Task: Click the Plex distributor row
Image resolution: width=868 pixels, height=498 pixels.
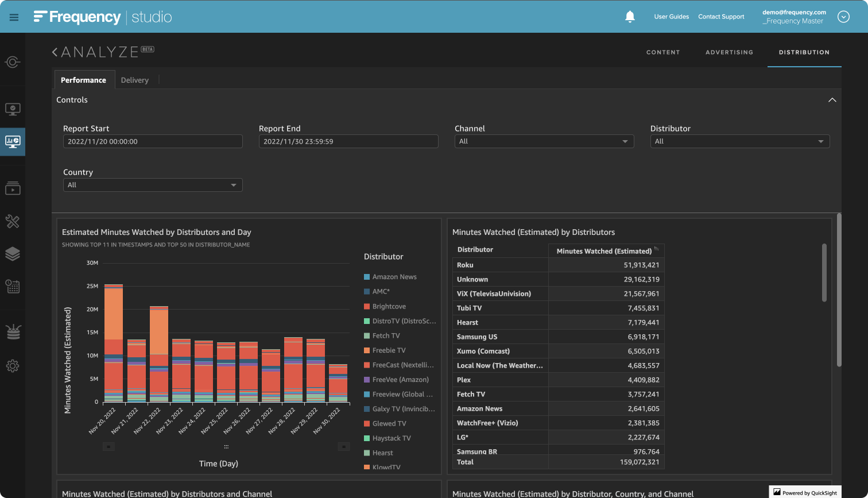Action: click(558, 380)
